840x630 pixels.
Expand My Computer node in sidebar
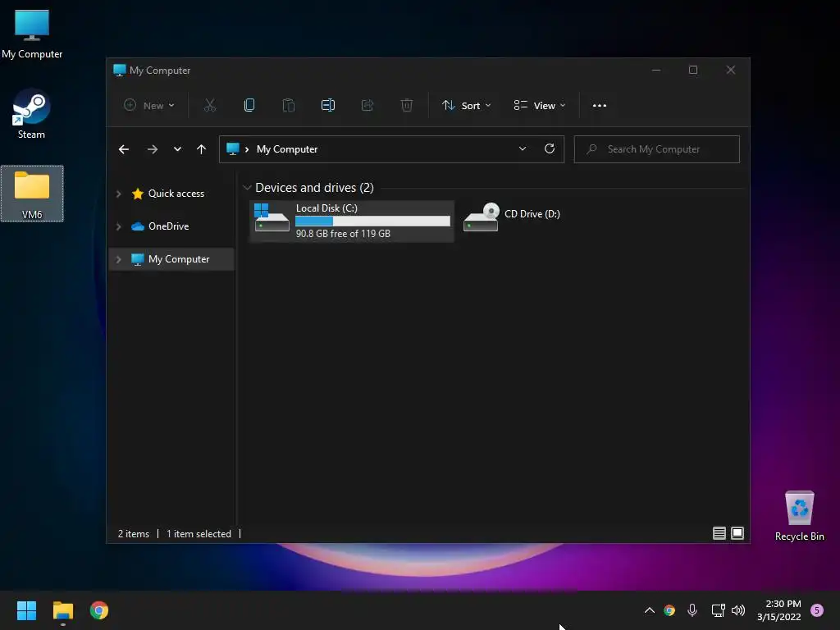118,259
